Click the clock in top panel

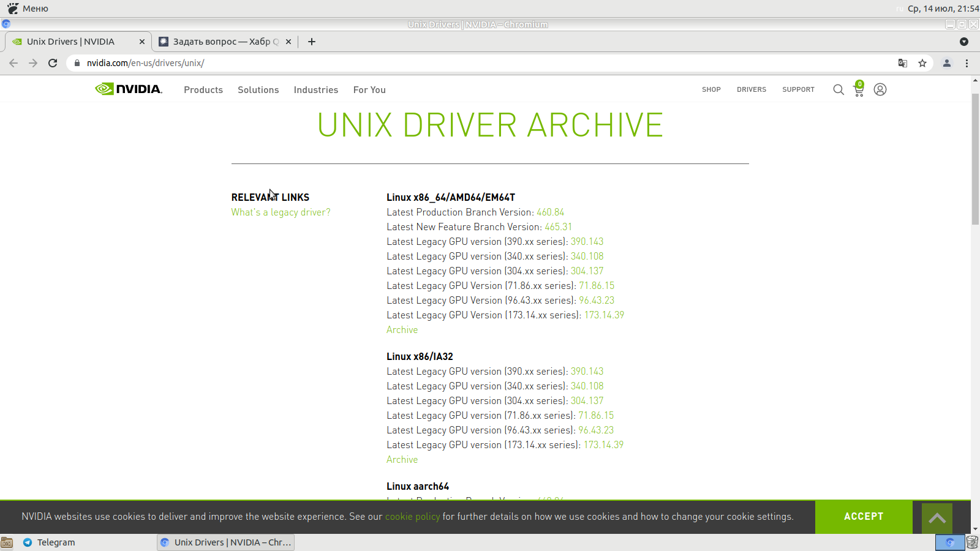pos(943,9)
